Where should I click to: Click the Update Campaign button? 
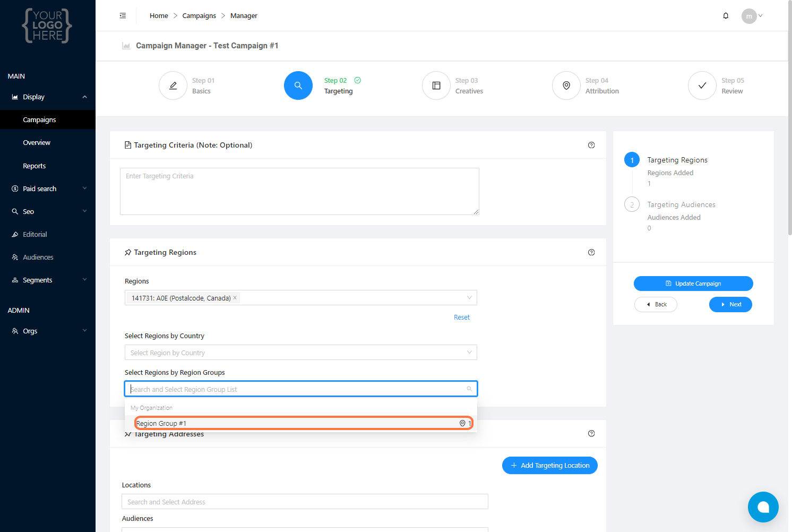click(x=693, y=284)
